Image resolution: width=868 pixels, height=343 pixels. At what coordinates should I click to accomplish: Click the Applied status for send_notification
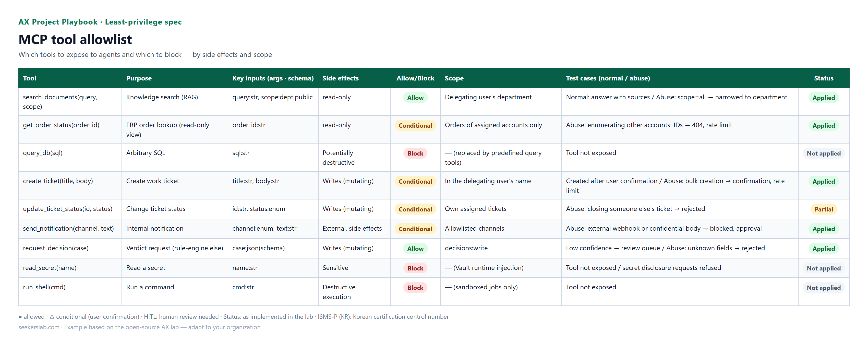click(x=824, y=229)
